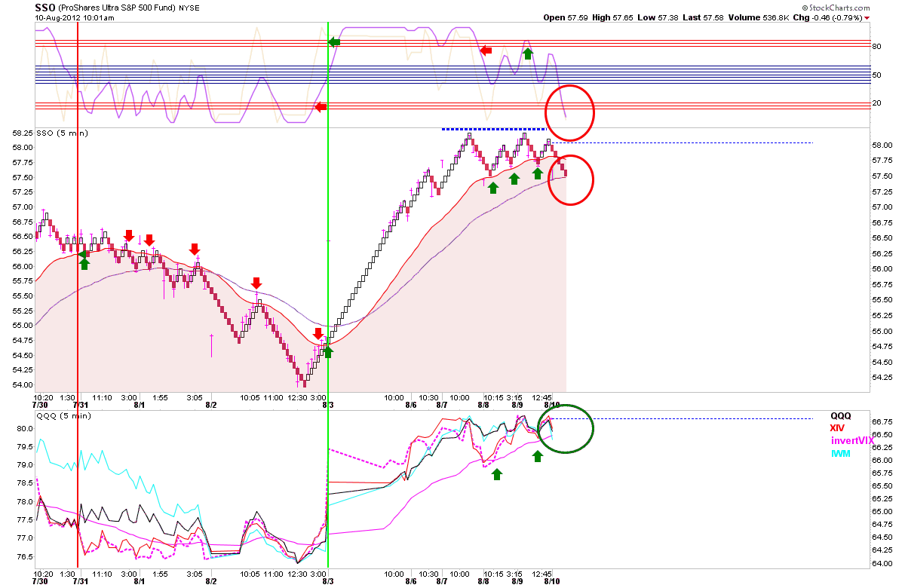Select the magenta invertVIX legend entry
905x588 pixels.
854,441
